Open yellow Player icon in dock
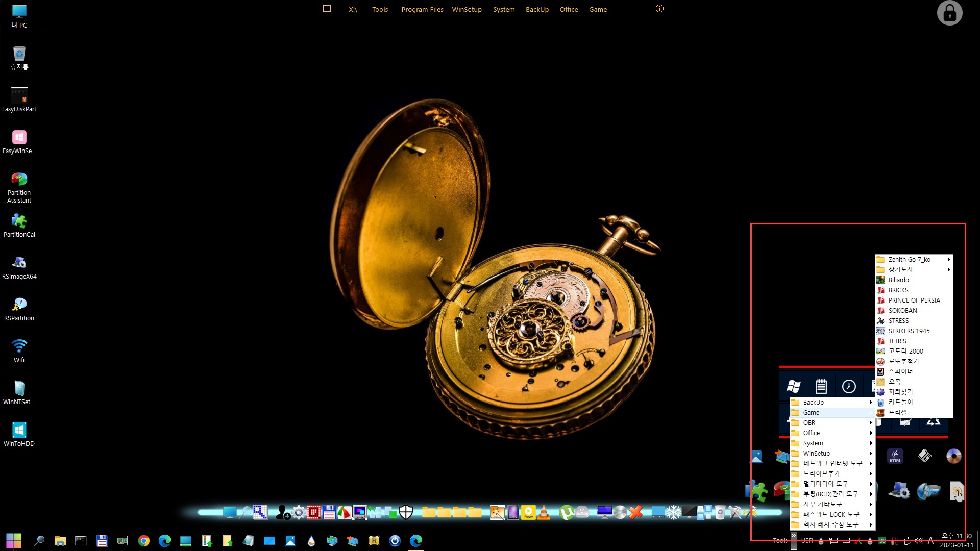Image resolution: width=980 pixels, height=551 pixels. 528,512
